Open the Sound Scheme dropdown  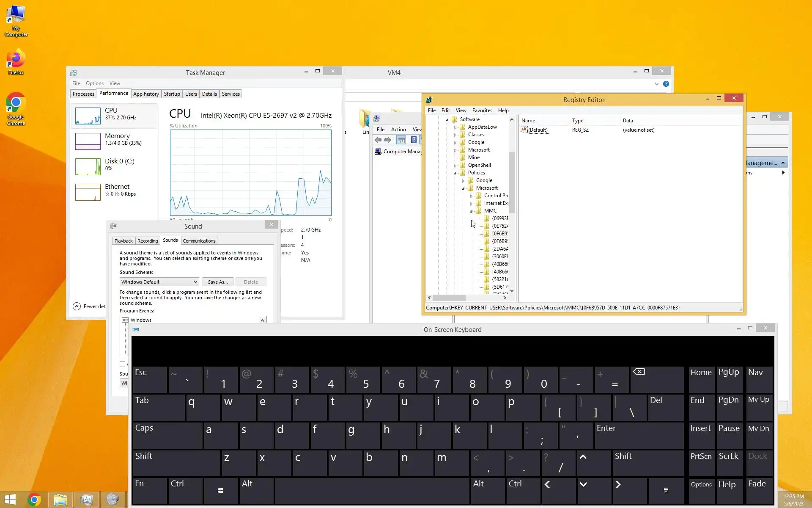159,282
